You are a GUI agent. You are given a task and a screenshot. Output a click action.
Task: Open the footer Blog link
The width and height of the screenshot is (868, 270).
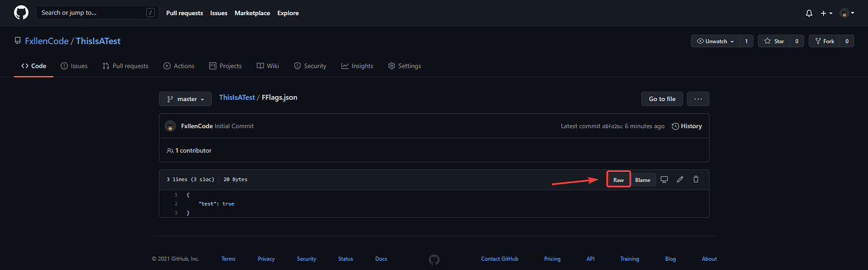point(670,259)
